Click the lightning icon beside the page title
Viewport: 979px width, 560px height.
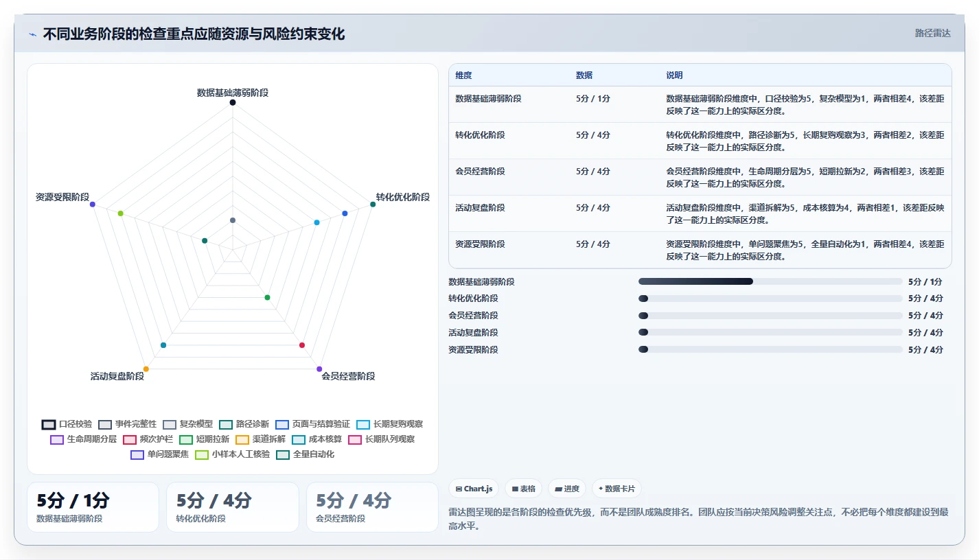point(33,34)
